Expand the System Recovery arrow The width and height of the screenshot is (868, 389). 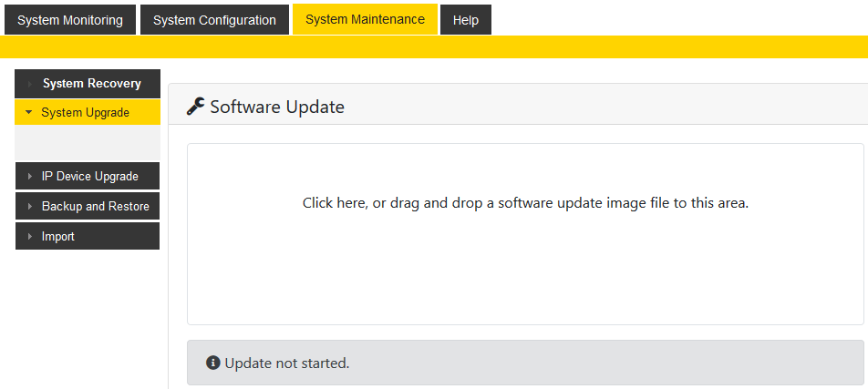pos(30,84)
